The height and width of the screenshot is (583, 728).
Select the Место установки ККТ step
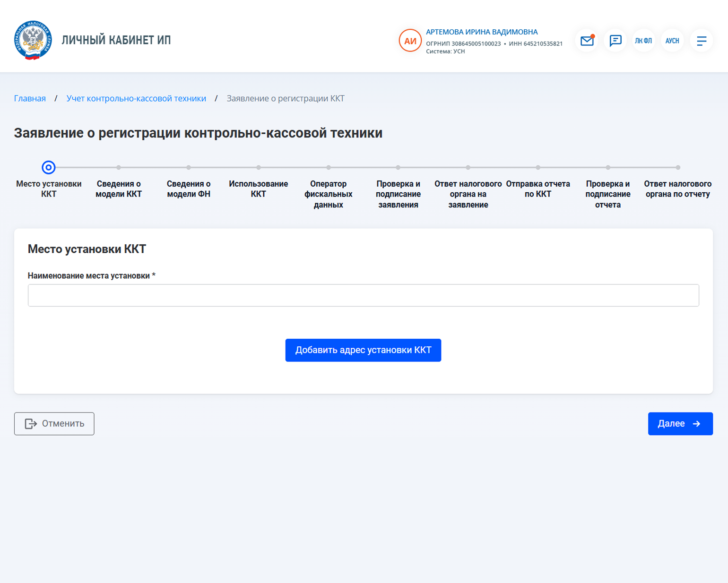pos(48,168)
